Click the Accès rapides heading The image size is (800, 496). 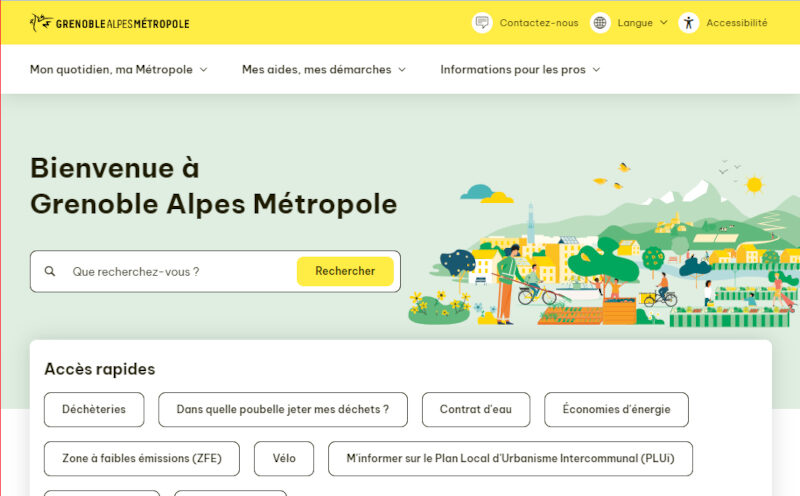point(99,369)
